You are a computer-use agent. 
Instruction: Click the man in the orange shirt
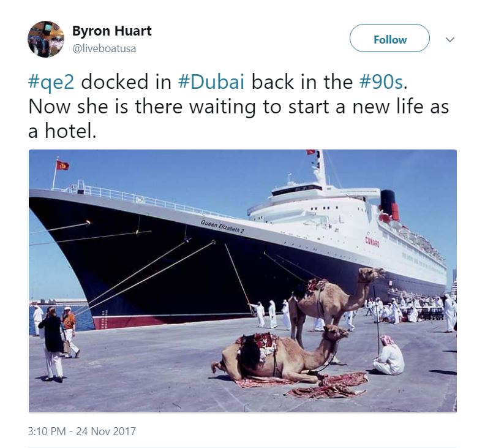tap(69, 332)
